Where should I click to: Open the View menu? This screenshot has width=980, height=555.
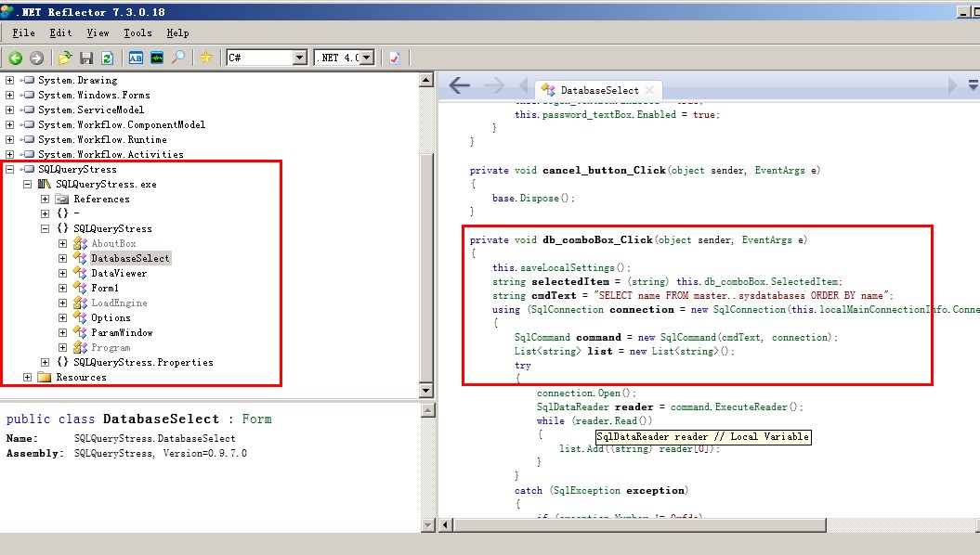click(98, 33)
